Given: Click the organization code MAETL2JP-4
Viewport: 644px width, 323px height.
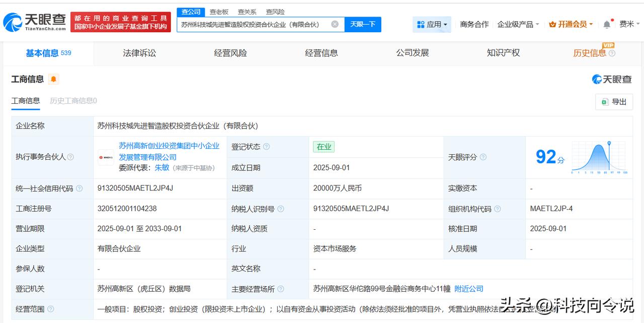Looking at the screenshot, I should tap(551, 209).
